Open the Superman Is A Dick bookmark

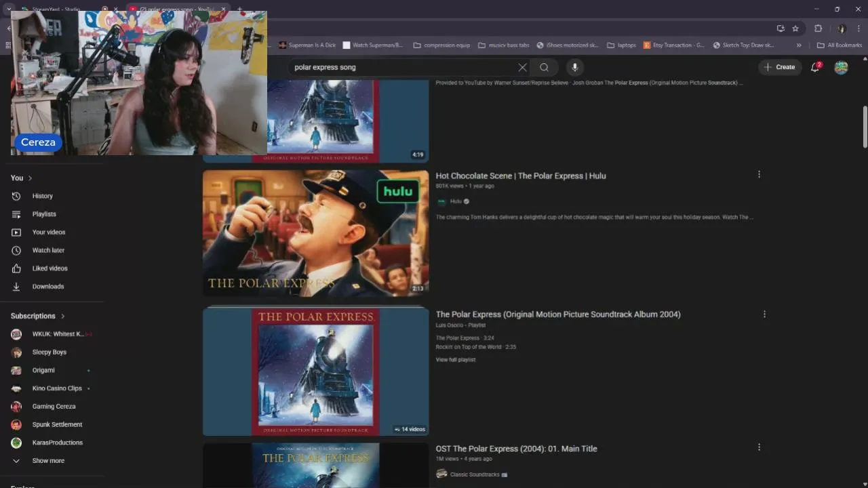coord(307,45)
